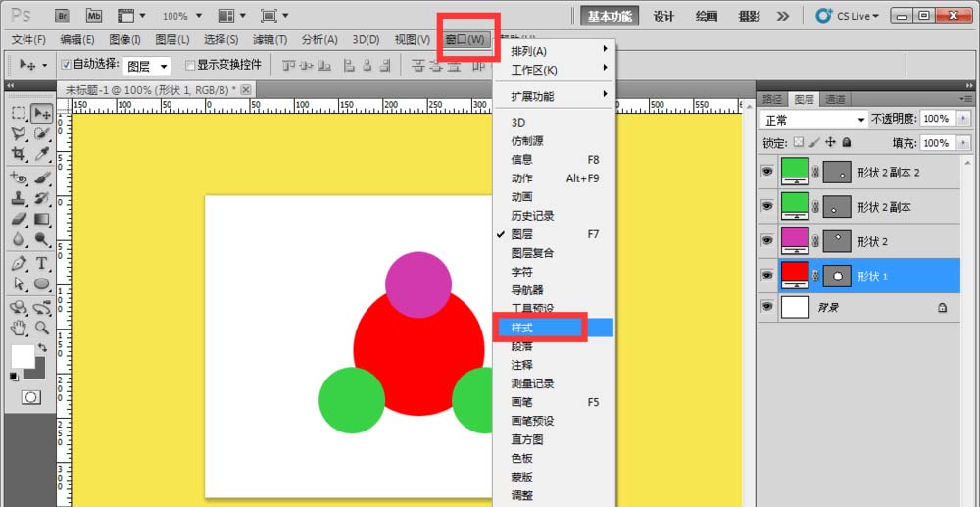Select the Hand tool
Viewport: 980px width, 507px height.
click(x=19, y=328)
